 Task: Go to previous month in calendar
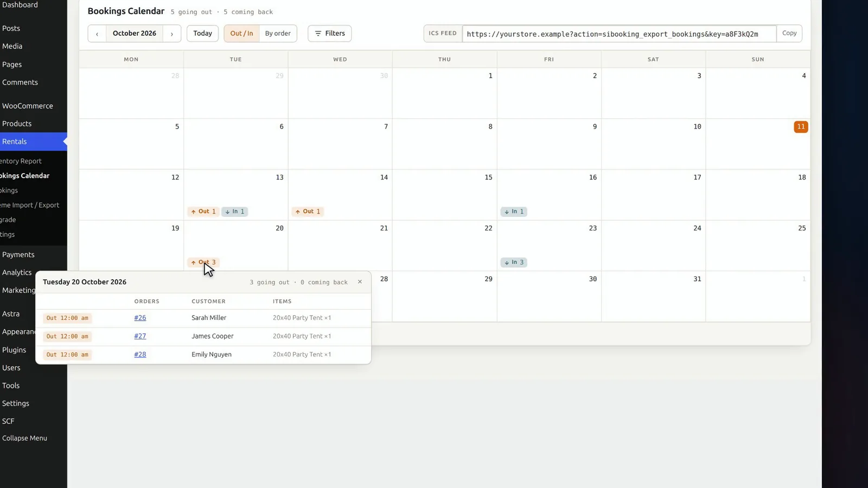coord(97,34)
